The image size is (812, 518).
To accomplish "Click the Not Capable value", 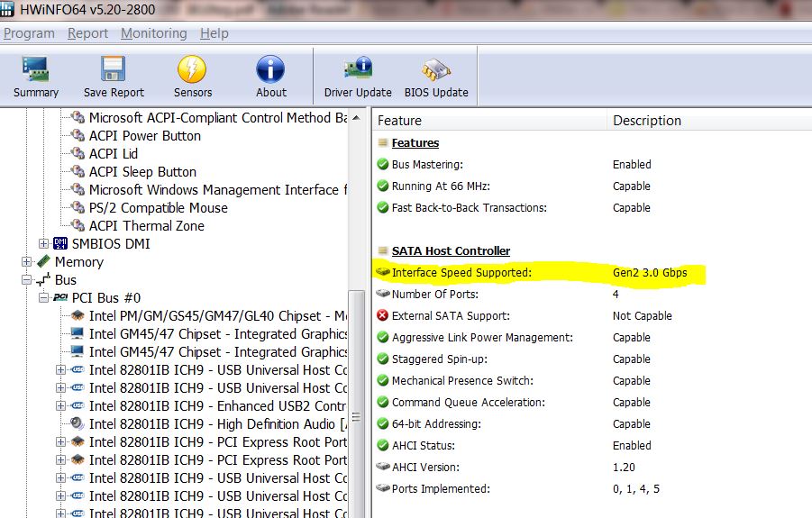I will 643,315.
